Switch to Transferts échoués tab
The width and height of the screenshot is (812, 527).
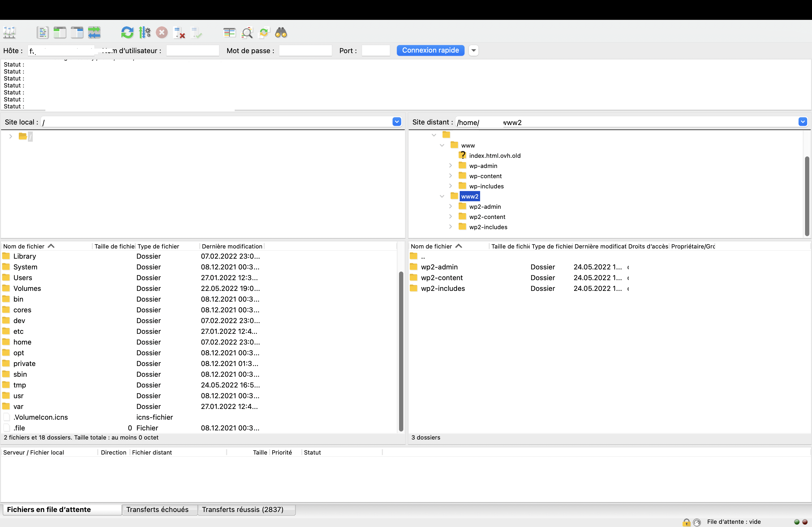coord(157,509)
